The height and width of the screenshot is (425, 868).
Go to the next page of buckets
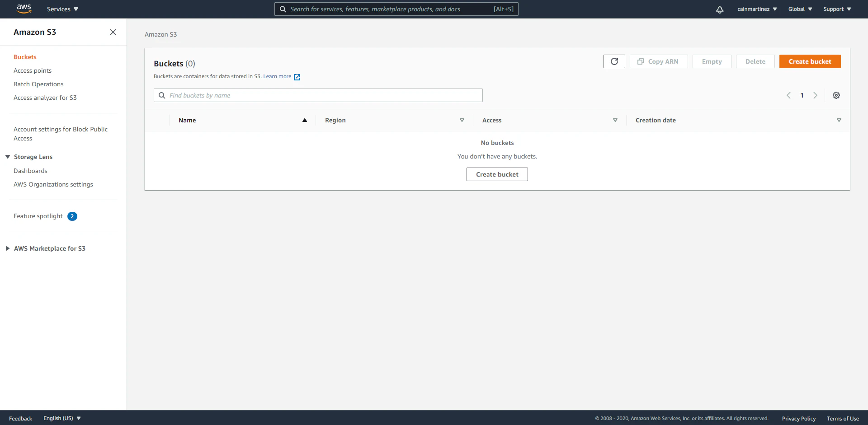coord(816,95)
